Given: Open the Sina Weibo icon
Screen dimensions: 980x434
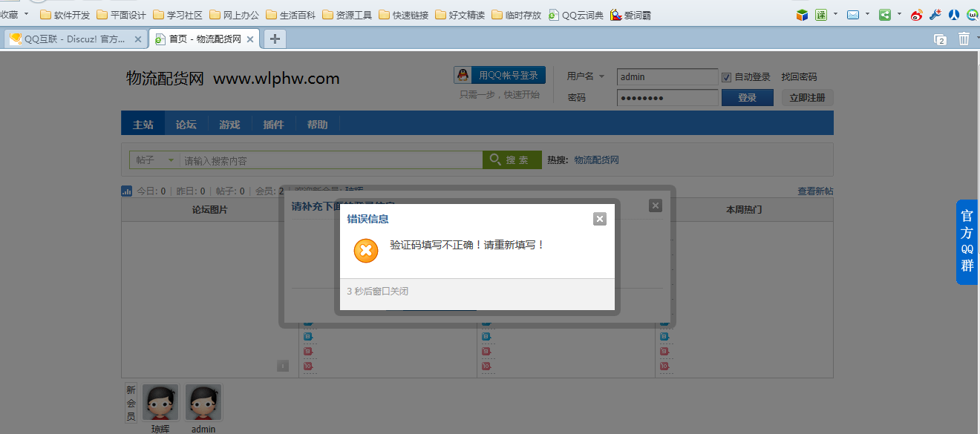Looking at the screenshot, I should (917, 15).
